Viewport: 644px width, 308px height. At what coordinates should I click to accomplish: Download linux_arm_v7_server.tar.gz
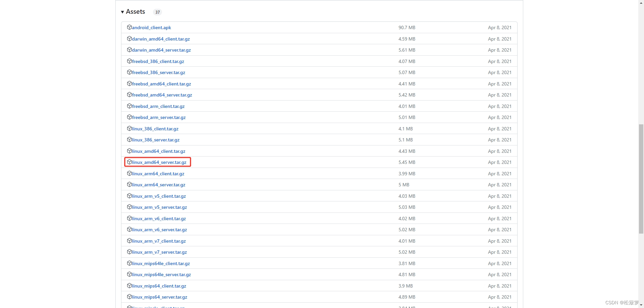pyautogui.click(x=160, y=252)
